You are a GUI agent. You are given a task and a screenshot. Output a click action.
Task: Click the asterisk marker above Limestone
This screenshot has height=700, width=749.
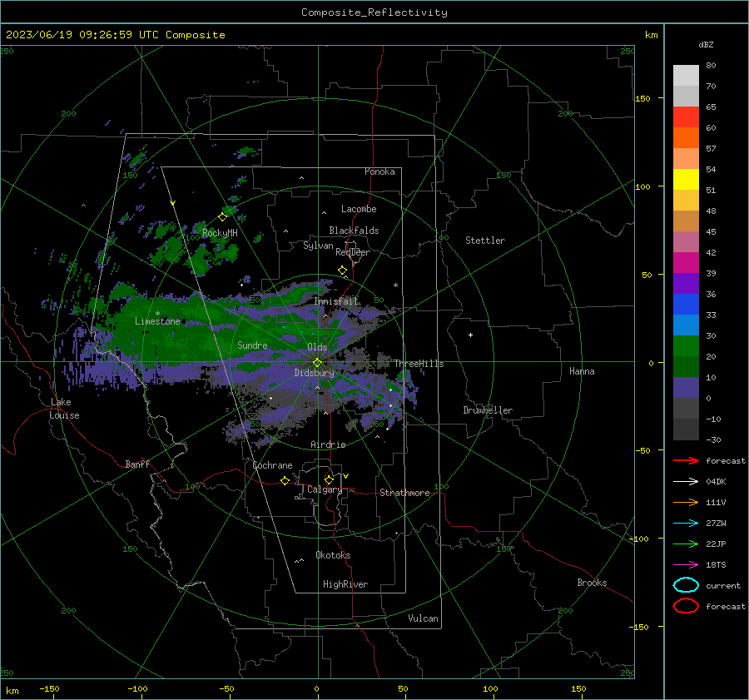tap(157, 314)
